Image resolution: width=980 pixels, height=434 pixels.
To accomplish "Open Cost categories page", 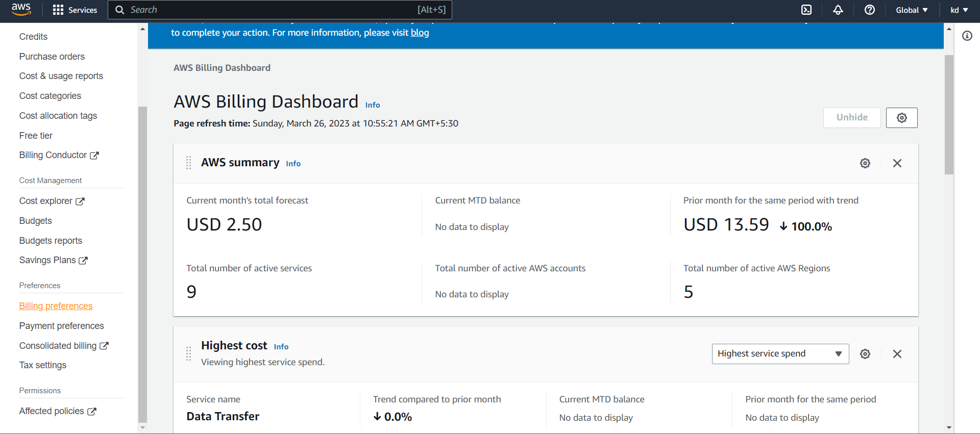I will pyautogui.click(x=50, y=96).
